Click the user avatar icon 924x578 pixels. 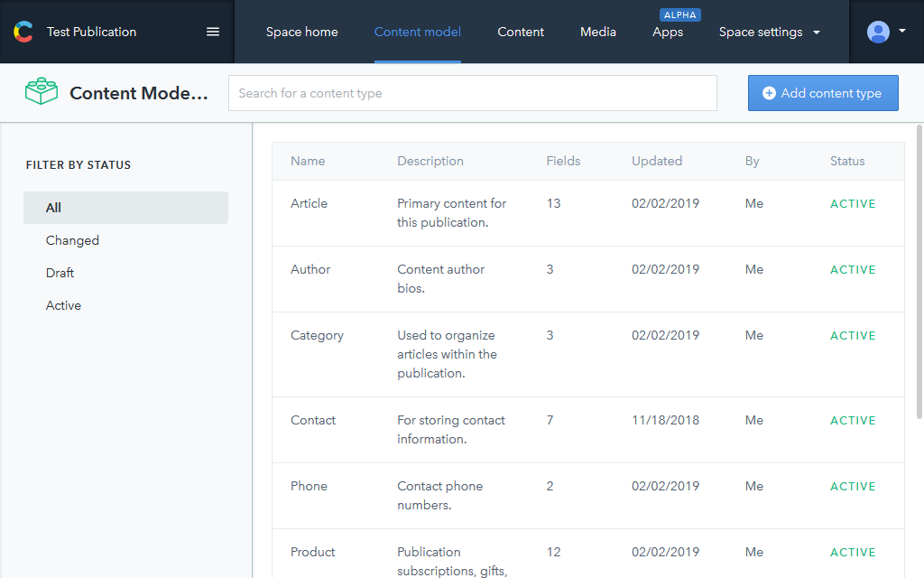(x=878, y=32)
